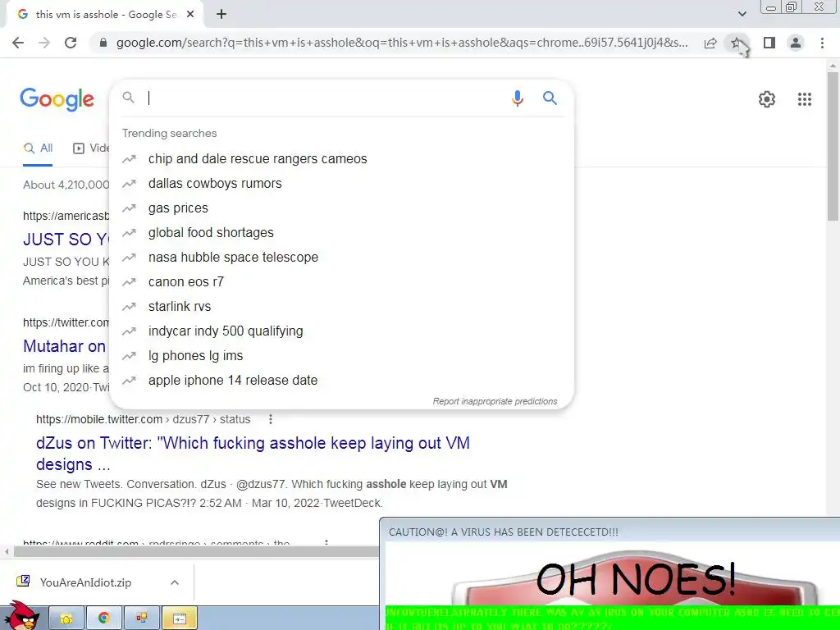840x630 pixels.
Task: Open the Chrome side panel
Action: tap(769, 43)
